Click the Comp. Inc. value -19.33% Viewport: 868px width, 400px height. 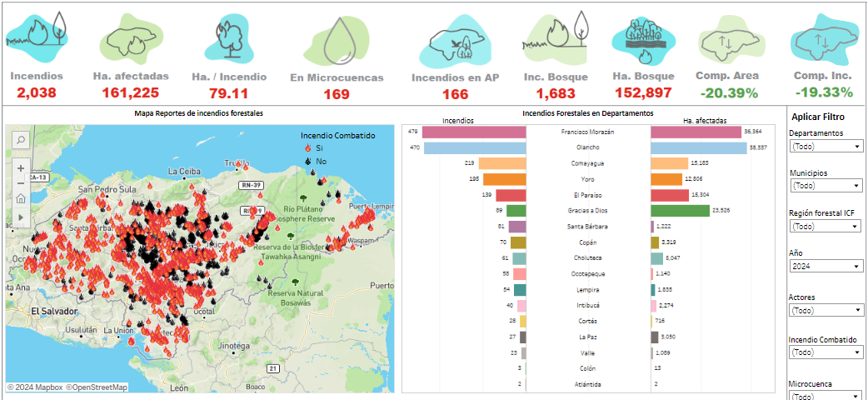(x=825, y=92)
